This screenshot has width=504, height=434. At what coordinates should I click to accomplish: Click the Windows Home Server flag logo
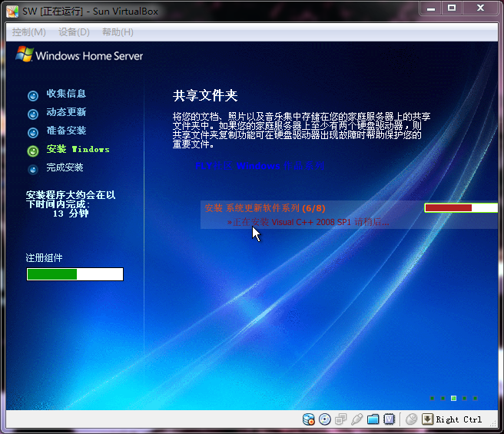[x=25, y=54]
